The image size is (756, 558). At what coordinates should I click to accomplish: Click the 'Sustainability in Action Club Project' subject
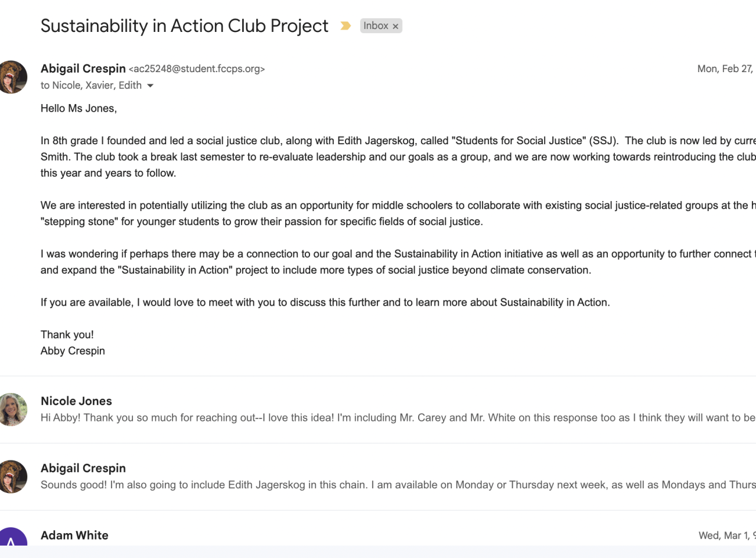(x=184, y=26)
